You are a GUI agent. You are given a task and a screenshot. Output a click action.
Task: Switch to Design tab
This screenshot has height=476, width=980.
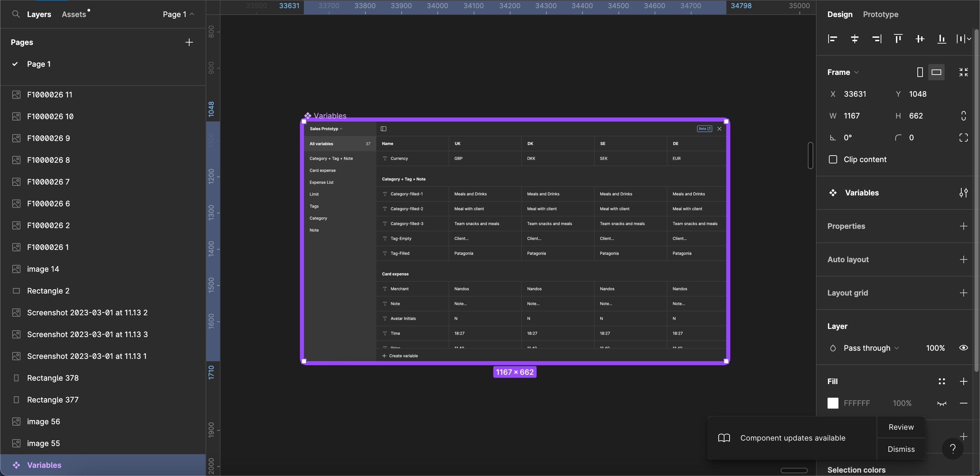point(839,14)
